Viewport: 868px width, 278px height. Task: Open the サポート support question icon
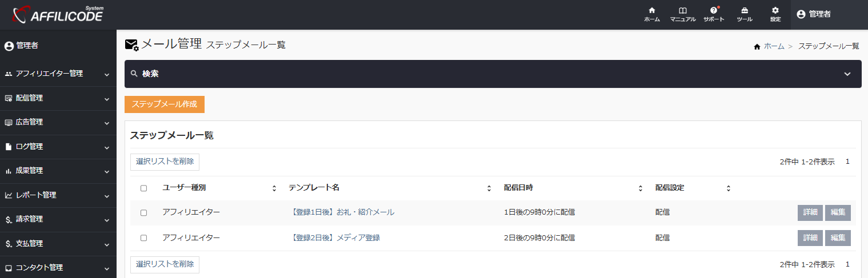(x=714, y=10)
